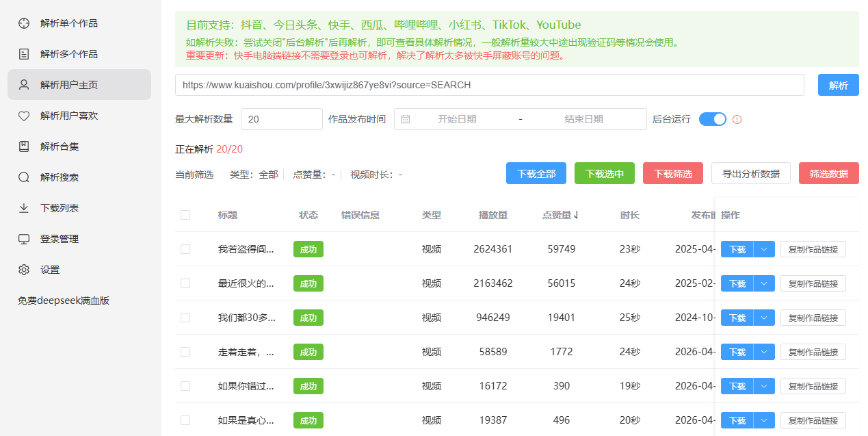This screenshot has height=436, width=868.
Task: Expand download dropdown arrow in first row
Action: coord(764,249)
